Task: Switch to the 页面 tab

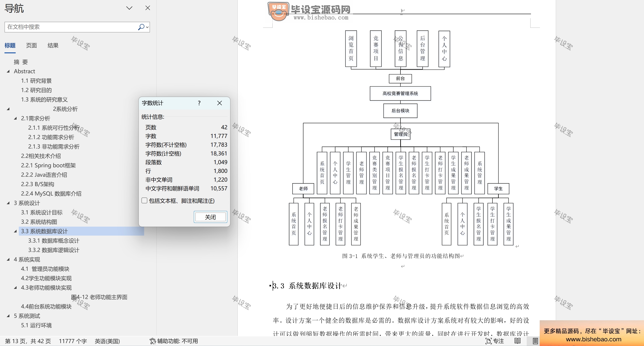Action: tap(32, 45)
